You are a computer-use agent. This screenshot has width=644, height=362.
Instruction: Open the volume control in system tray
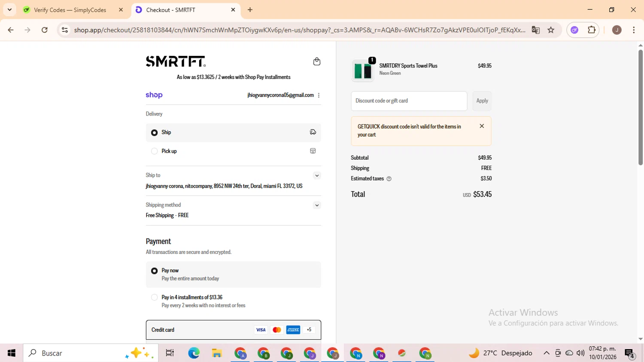click(x=580, y=353)
